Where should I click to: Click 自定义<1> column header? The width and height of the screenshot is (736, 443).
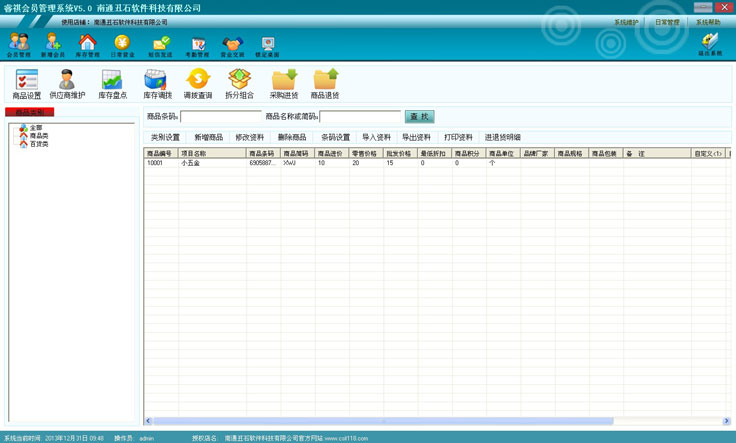coord(708,153)
